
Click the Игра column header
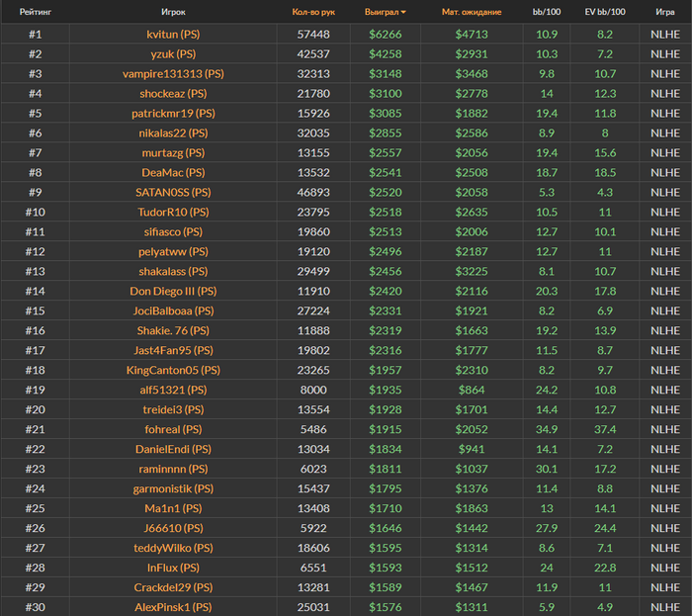pyautogui.click(x=665, y=12)
